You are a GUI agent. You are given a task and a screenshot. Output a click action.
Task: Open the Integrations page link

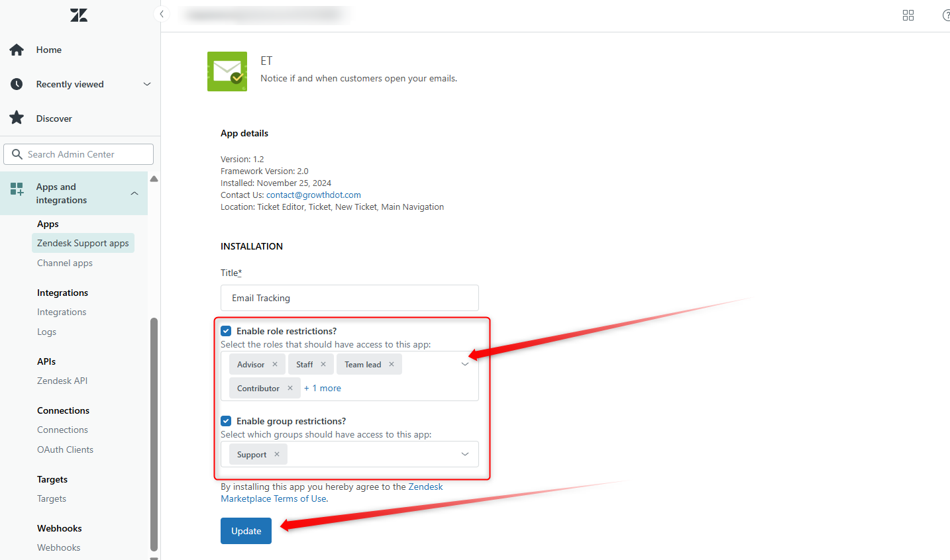pyautogui.click(x=62, y=312)
